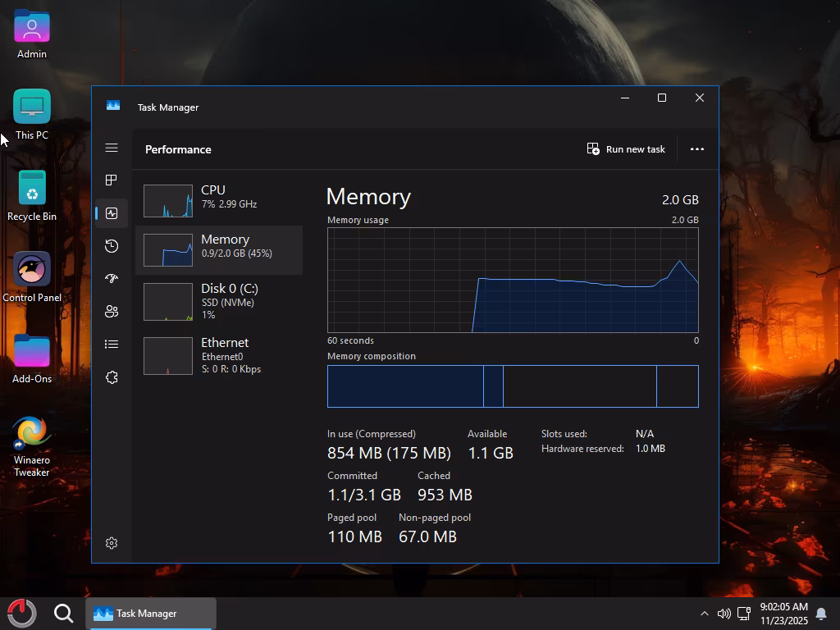Click the Memory usage graph
Image resolution: width=840 pixels, height=630 pixels.
[x=513, y=280]
